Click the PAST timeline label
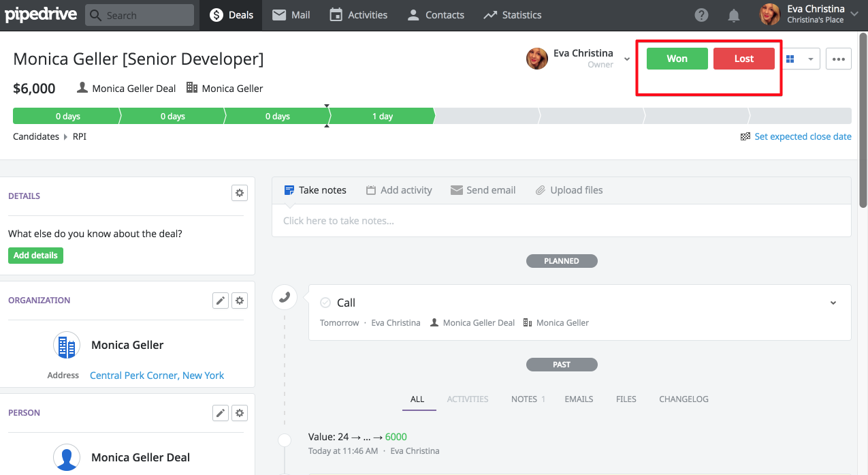 tap(562, 365)
